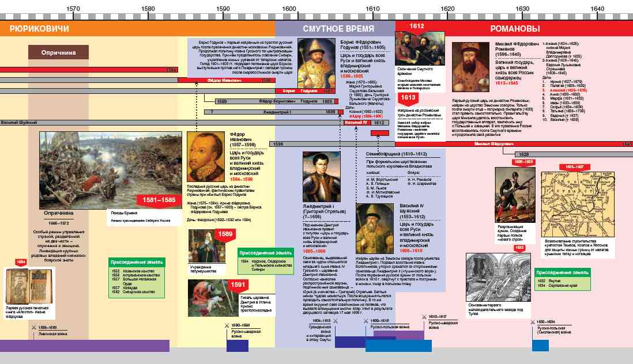This screenshot has height=364, width=633.
Task: Click the red 1589 date badge
Action: tap(225, 234)
